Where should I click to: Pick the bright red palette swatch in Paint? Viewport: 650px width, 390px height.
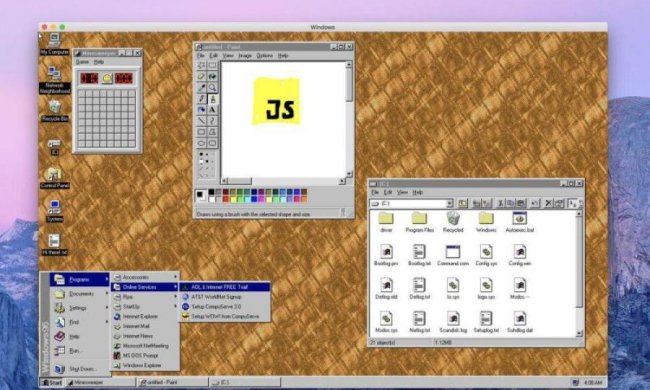[226, 199]
